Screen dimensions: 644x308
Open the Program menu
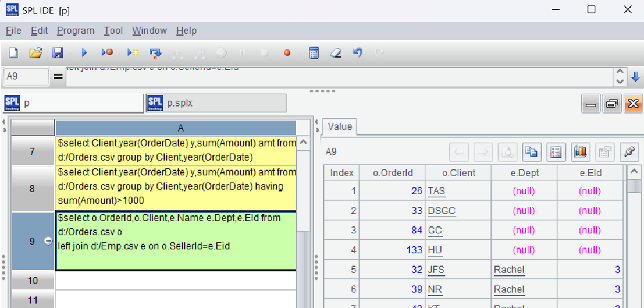point(76,30)
